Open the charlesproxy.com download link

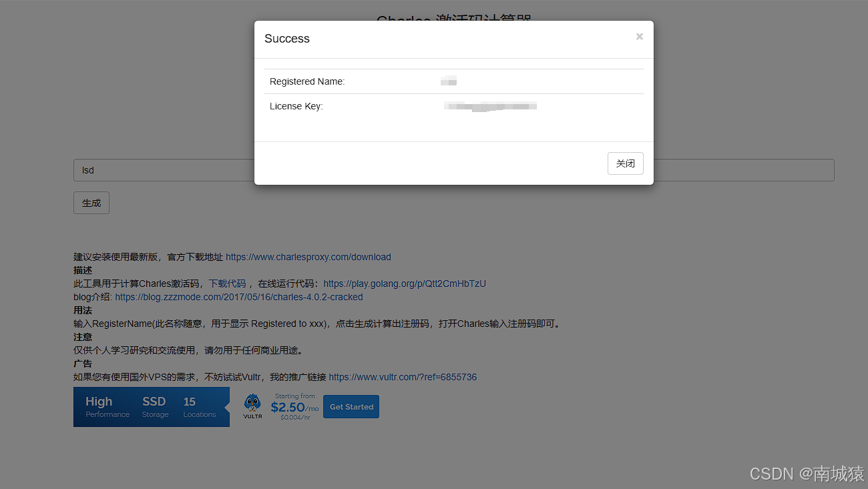tap(308, 257)
